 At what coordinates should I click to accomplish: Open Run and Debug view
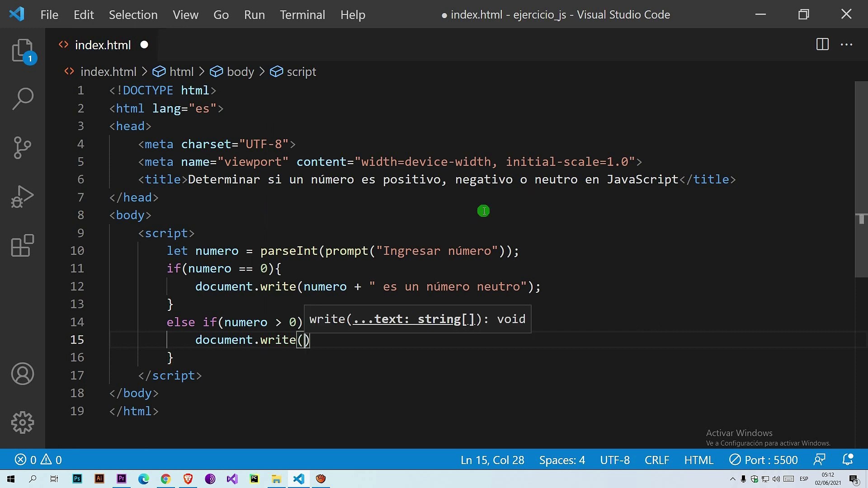23,197
